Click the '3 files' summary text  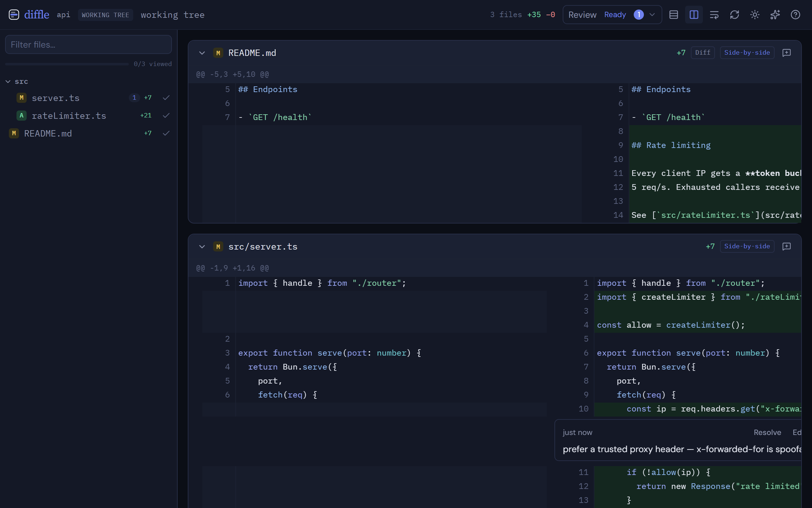tap(506, 15)
